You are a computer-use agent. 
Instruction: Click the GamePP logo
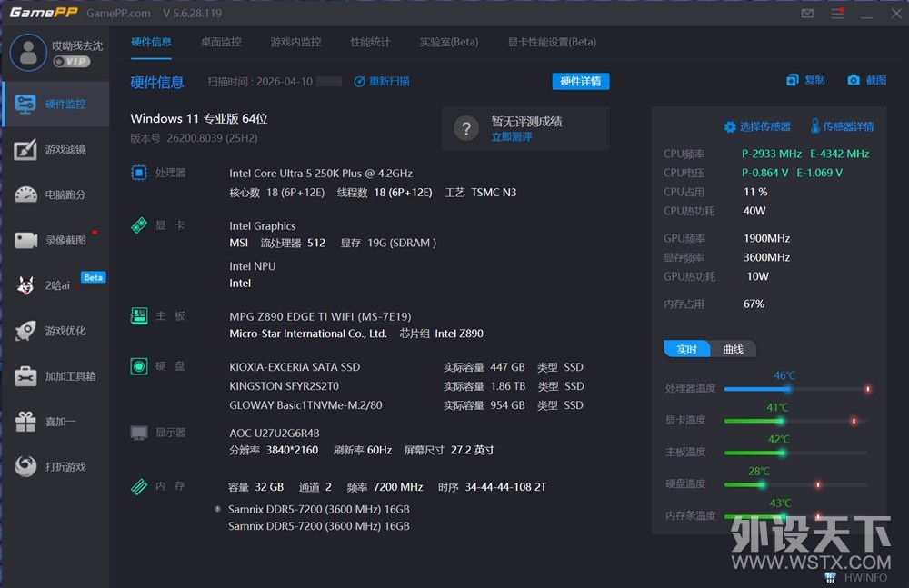click(44, 12)
